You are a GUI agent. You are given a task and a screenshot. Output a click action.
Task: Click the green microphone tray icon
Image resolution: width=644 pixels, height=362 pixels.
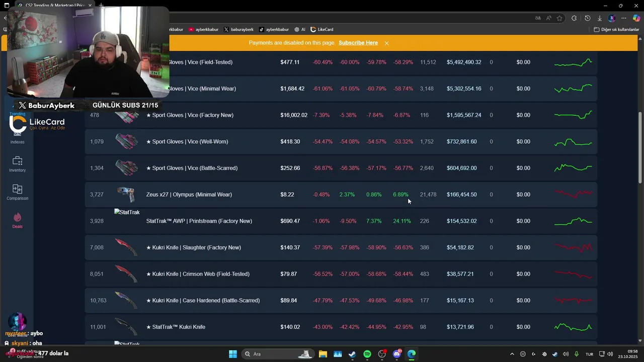tap(577, 354)
